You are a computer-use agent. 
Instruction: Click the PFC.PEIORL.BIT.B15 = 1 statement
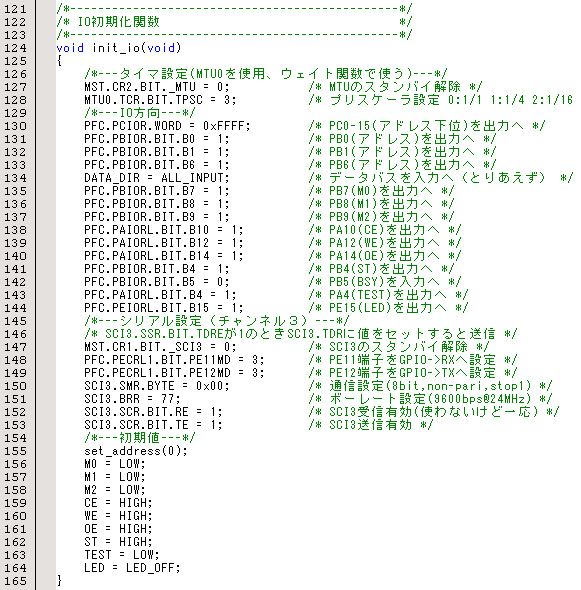point(164,308)
